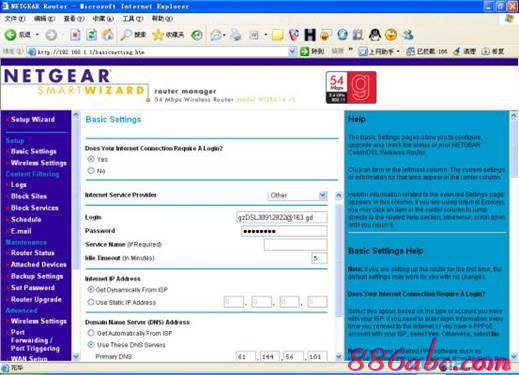Stop loading with the red X page icon
519x375 pixels.
click(x=75, y=35)
